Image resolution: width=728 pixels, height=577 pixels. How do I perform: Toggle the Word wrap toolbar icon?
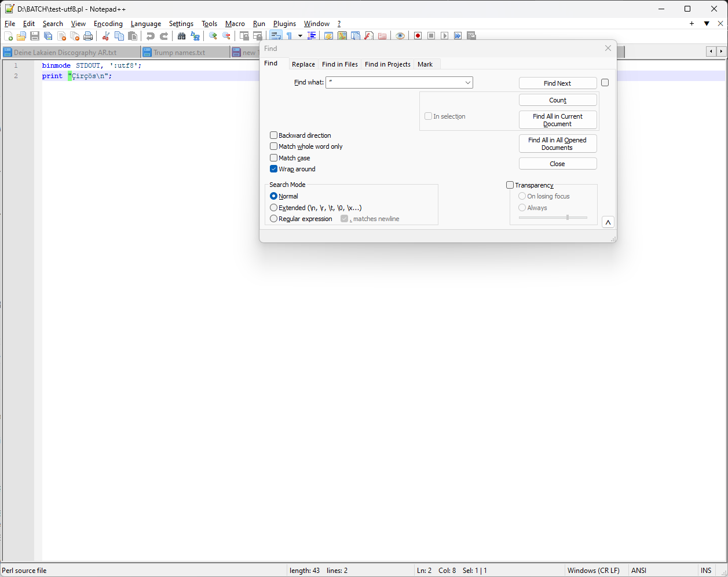(276, 36)
